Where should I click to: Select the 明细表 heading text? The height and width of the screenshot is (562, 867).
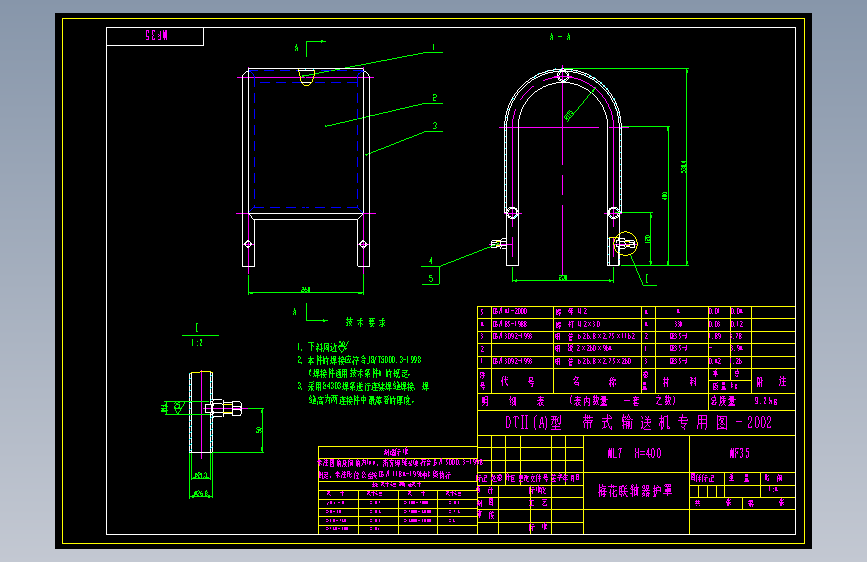click(513, 401)
